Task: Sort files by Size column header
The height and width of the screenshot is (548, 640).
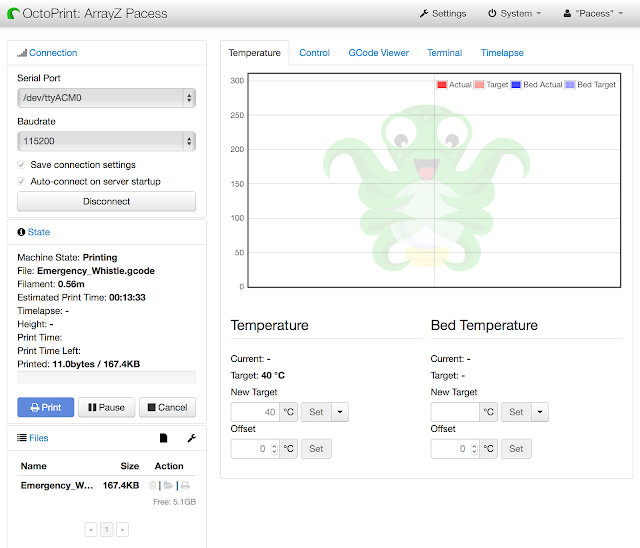Action: (x=130, y=466)
